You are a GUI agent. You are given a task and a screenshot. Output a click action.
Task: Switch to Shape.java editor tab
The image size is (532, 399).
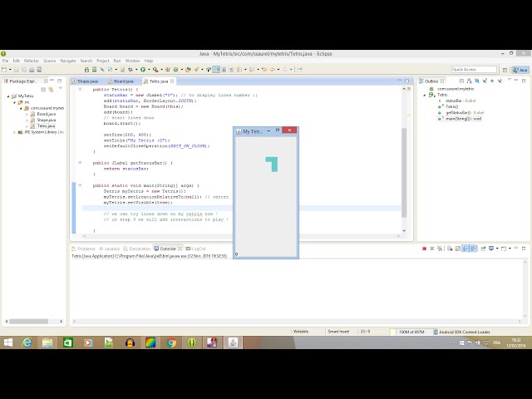(87, 81)
